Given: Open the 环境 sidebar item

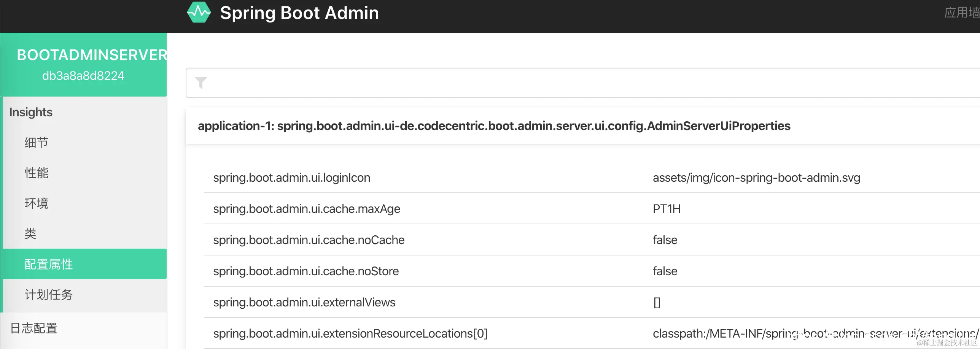Looking at the screenshot, I should 37,203.
